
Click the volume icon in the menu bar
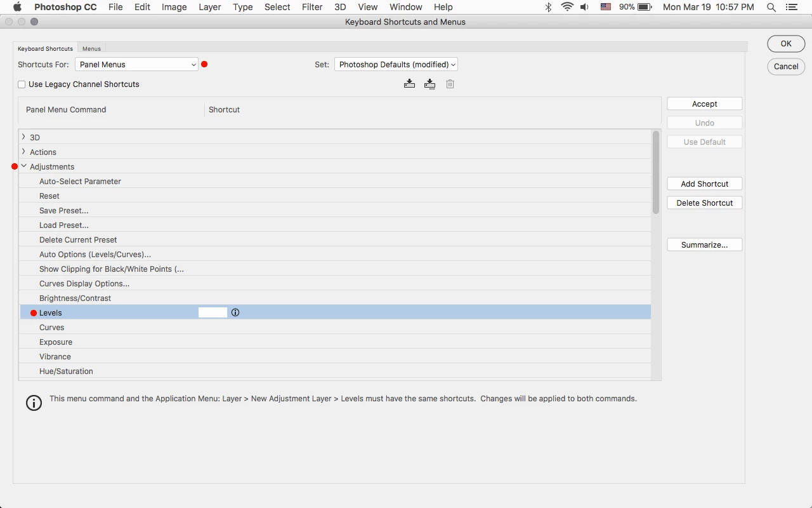point(585,7)
